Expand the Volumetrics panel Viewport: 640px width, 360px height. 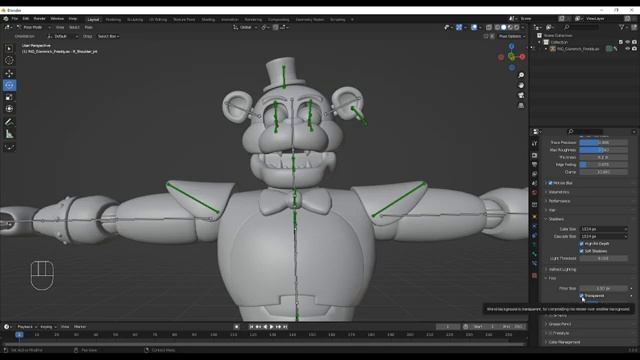pyautogui.click(x=559, y=192)
